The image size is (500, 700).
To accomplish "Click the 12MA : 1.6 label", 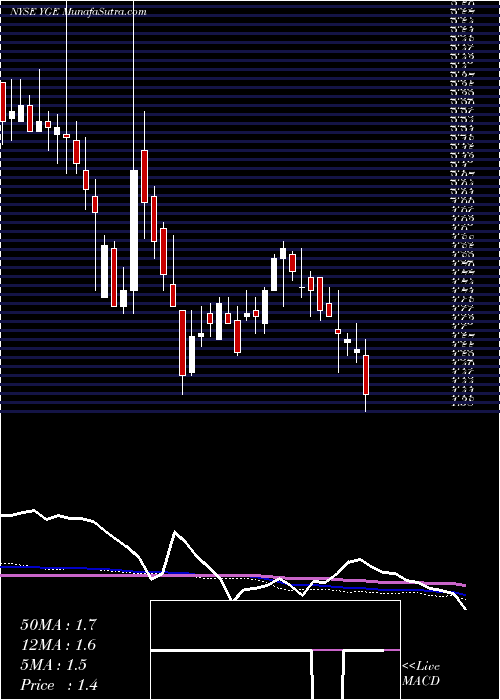I will 58,645.
